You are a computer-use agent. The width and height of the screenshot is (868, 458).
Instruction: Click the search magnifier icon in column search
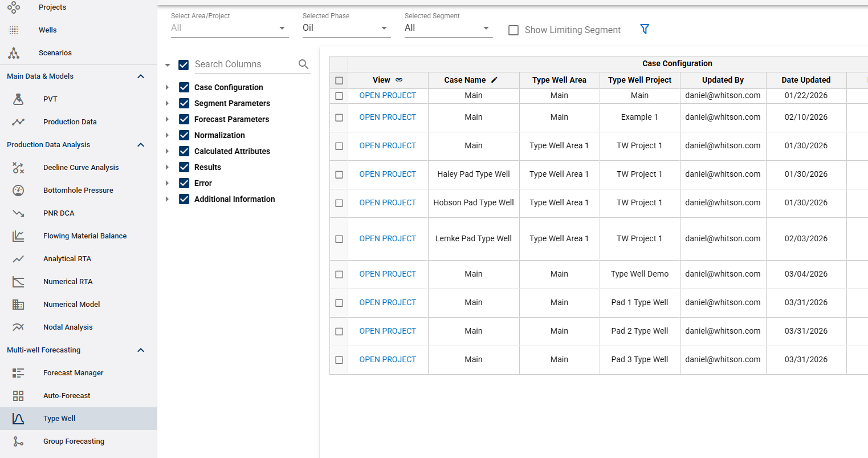pos(303,64)
